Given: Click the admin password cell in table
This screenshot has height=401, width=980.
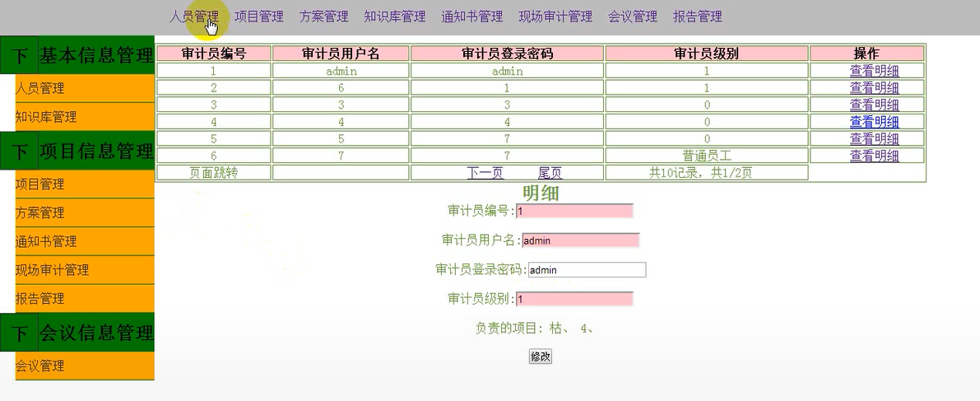Looking at the screenshot, I should (507, 71).
